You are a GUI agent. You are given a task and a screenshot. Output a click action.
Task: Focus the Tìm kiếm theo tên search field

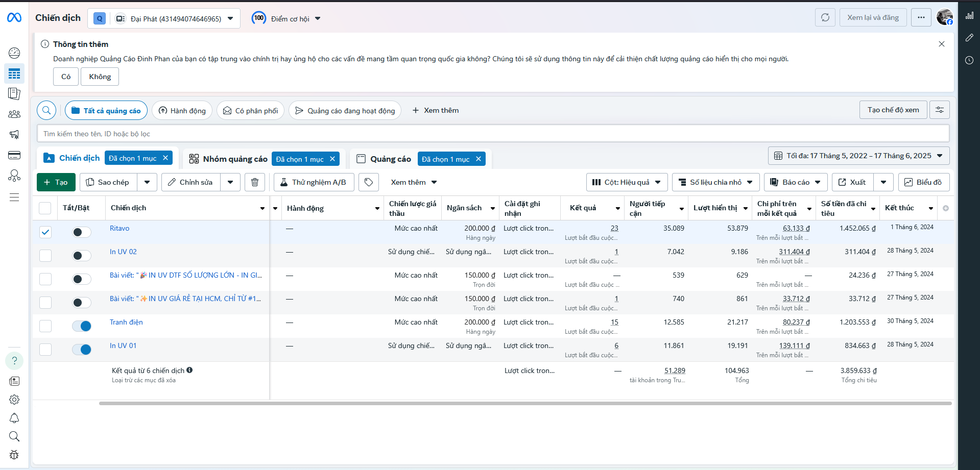coord(493,134)
